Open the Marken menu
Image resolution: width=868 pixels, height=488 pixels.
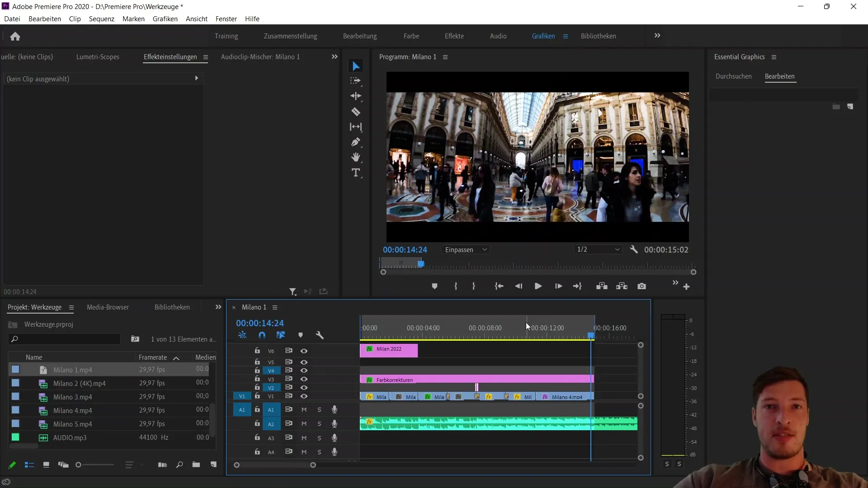point(133,19)
